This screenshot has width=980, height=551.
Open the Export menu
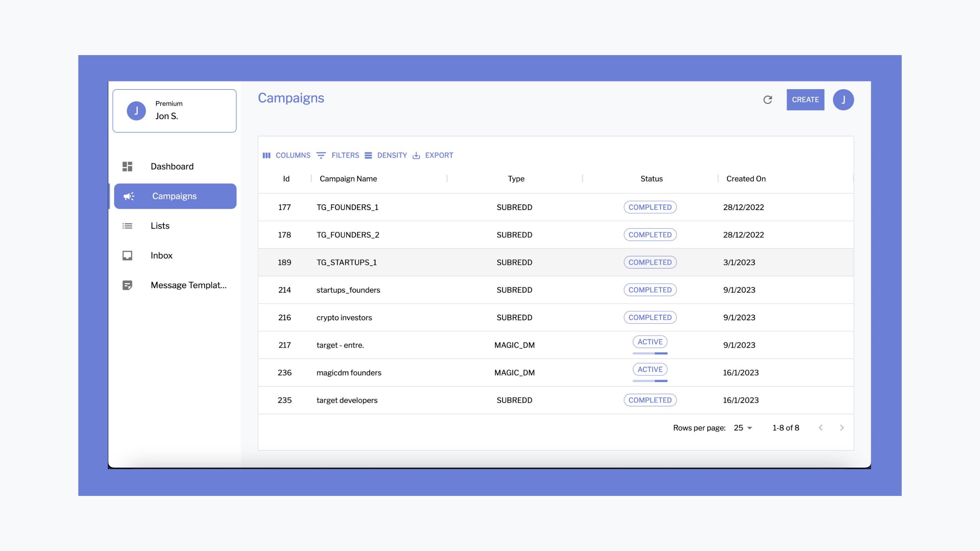pos(433,155)
